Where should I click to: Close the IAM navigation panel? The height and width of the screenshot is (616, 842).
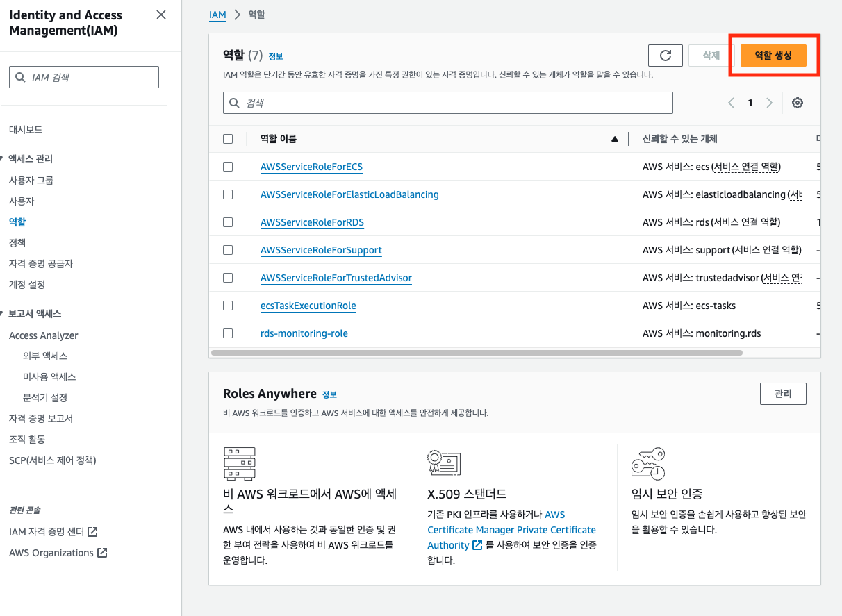(161, 15)
